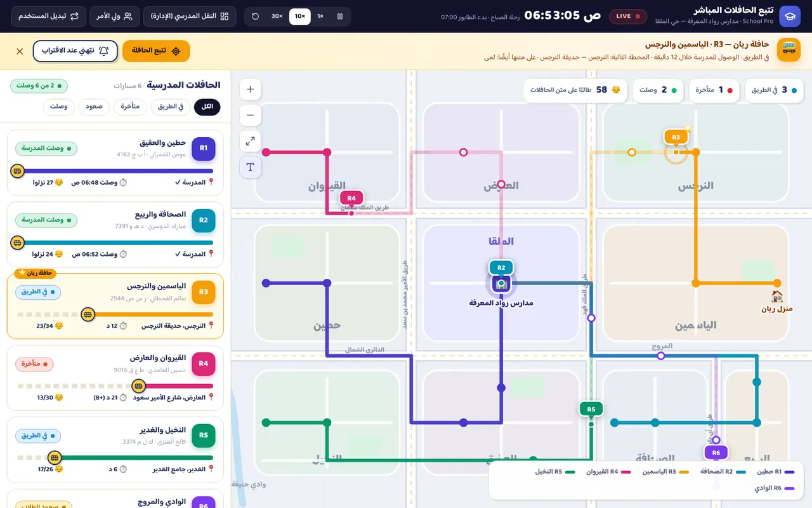Click تبديل المستخدم switch user button
812x508 pixels.
48,17
